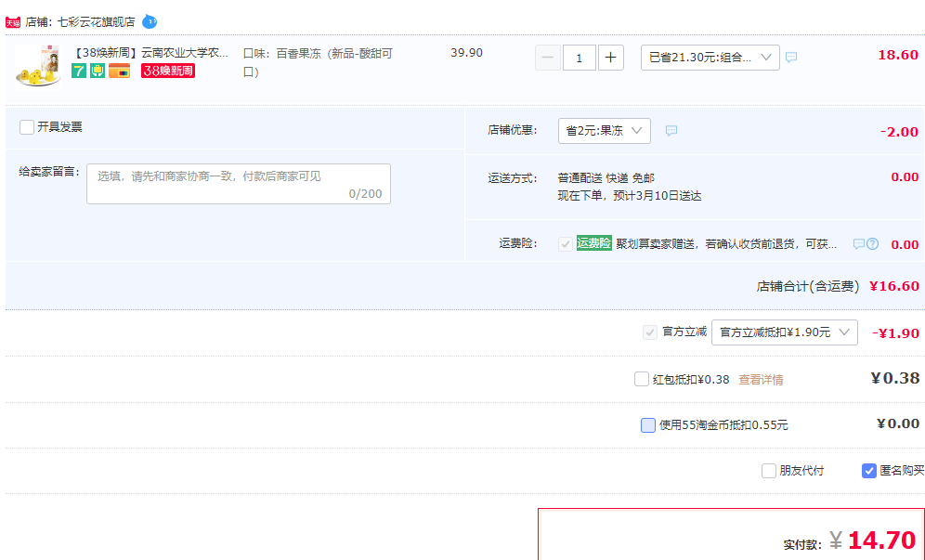Decrease quantity with the minus button
The height and width of the screenshot is (560, 925).
click(547, 58)
